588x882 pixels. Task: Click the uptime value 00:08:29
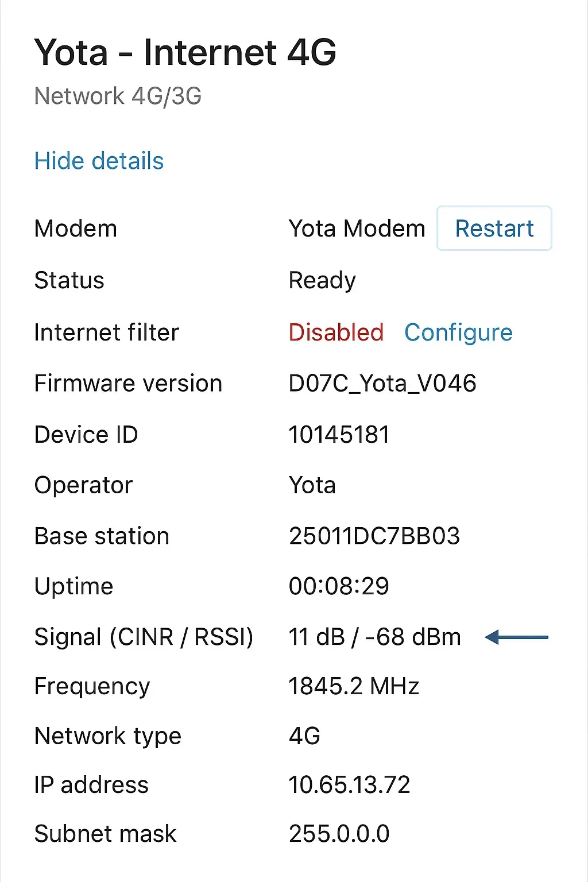coord(339,586)
